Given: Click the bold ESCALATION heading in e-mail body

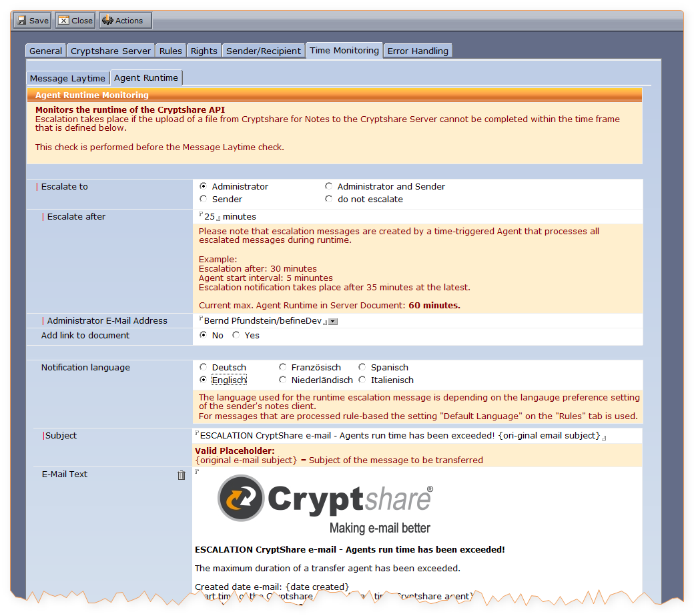Looking at the screenshot, I should point(350,550).
